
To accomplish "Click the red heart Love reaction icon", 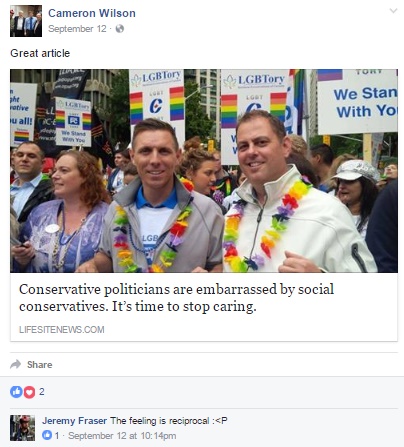I will (29, 392).
